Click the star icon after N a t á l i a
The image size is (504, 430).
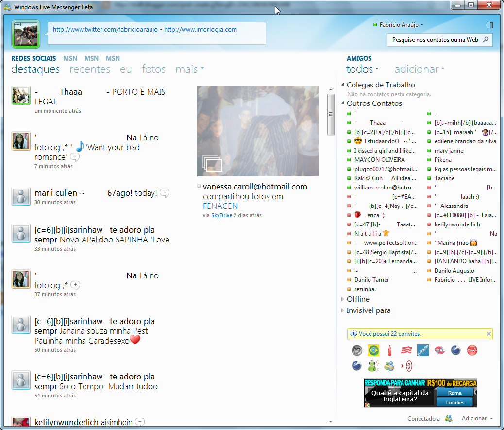pos(386,233)
